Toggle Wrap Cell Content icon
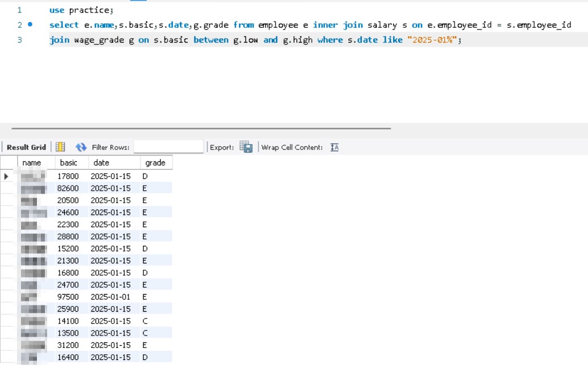 click(x=335, y=148)
